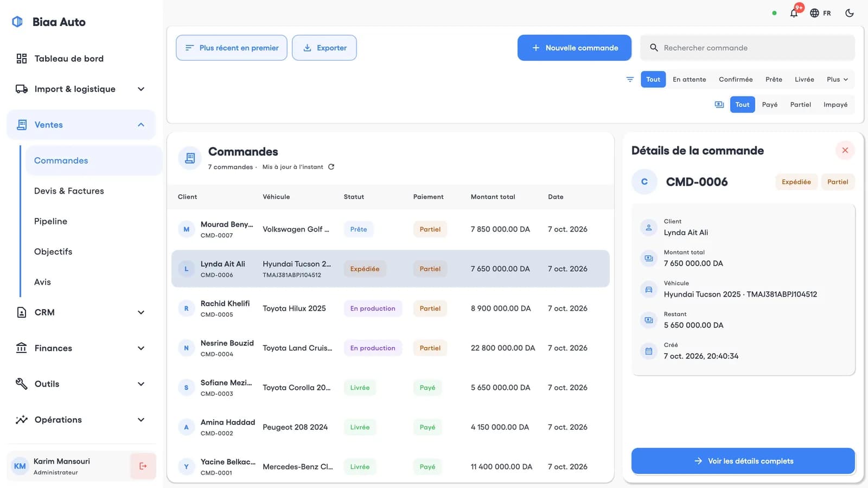Click the Montant total column header
The width and height of the screenshot is (868, 488).
click(x=493, y=197)
